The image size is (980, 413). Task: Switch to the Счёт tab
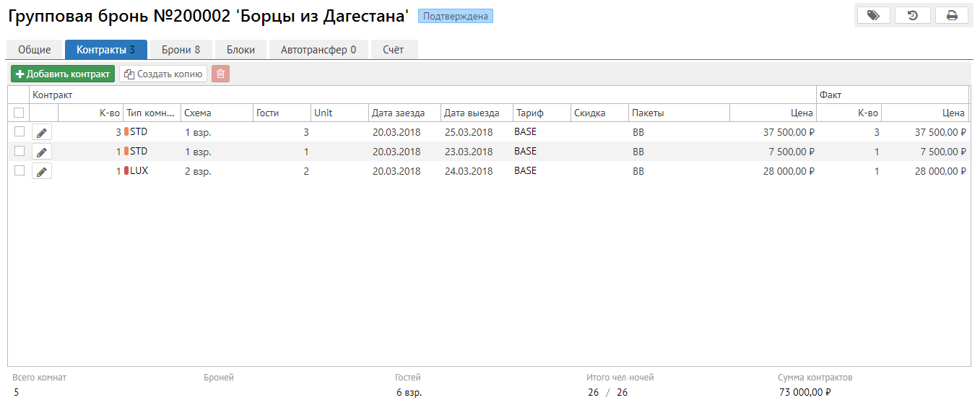coord(394,50)
